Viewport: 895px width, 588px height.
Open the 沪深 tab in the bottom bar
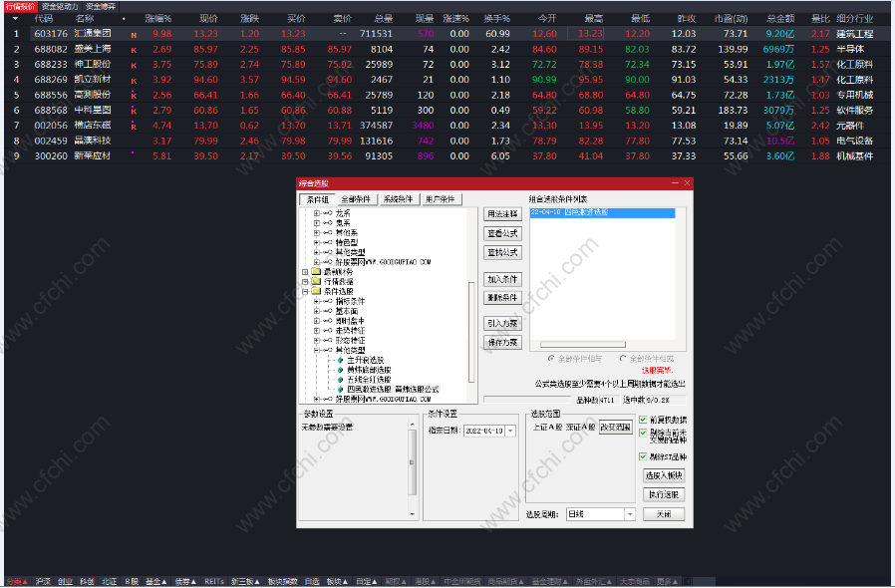coord(43,582)
